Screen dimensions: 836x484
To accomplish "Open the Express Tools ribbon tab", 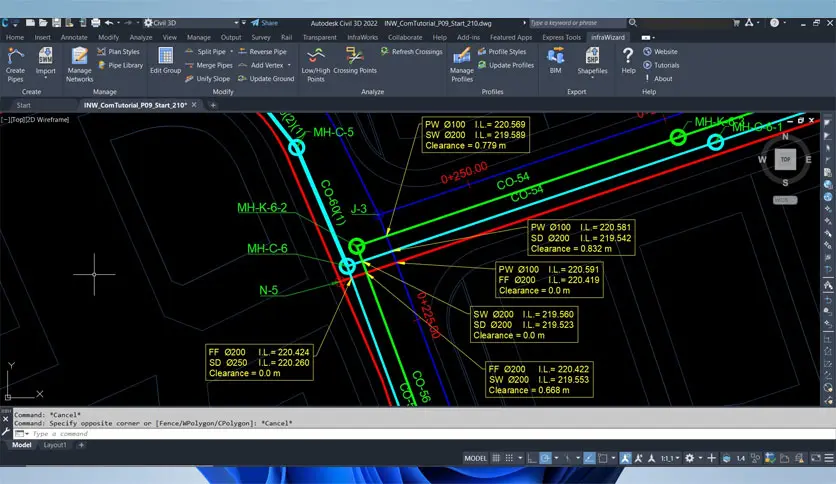I will (x=561, y=37).
